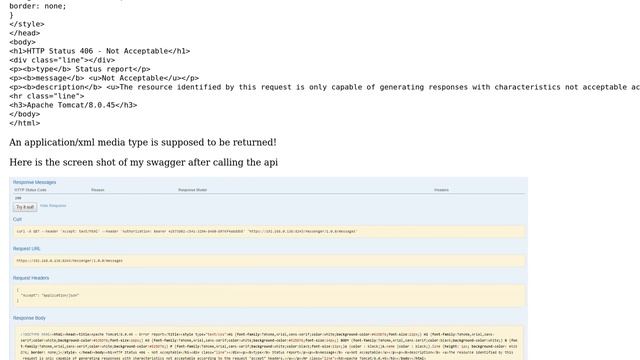Click the "HTTP Status 406 - Not Acceptable" code line
The width and height of the screenshot is (640, 360).
100,51
